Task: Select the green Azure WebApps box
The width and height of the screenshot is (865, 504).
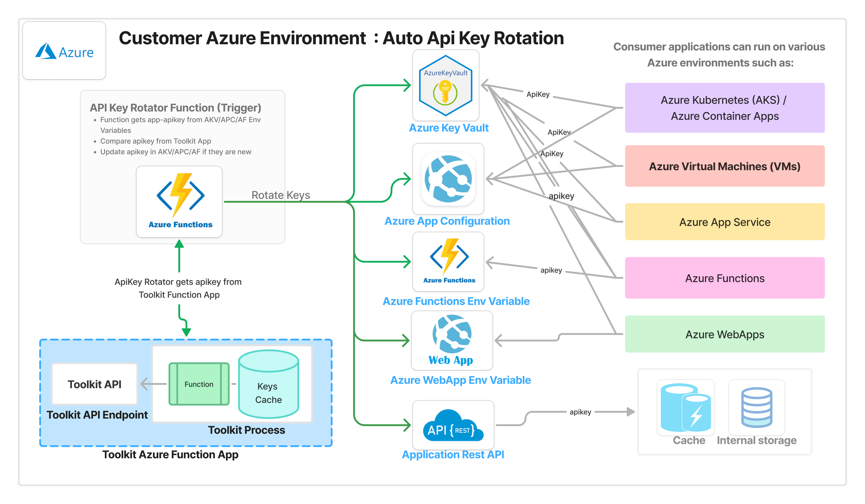Action: point(725,334)
